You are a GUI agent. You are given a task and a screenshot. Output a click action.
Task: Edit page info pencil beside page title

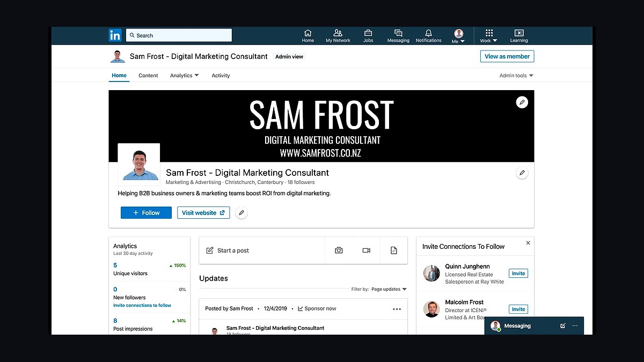coord(522,173)
